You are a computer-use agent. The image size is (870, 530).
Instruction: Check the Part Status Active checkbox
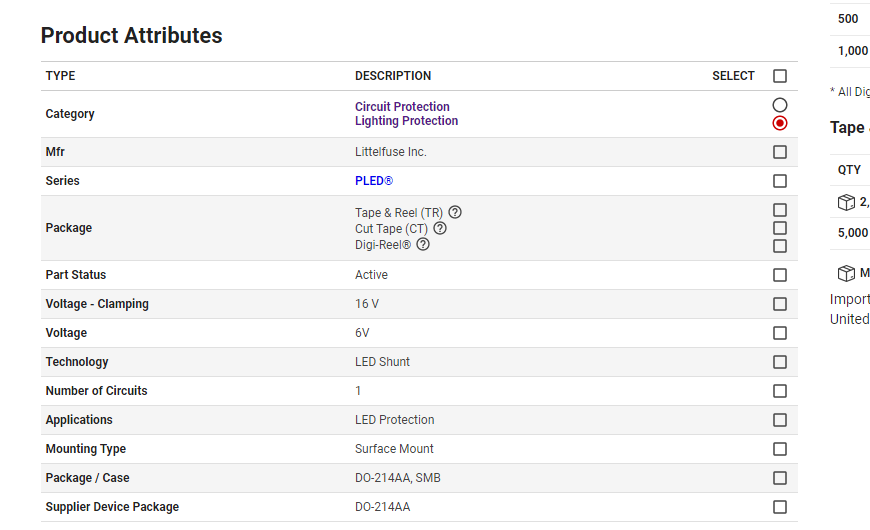pyautogui.click(x=780, y=275)
